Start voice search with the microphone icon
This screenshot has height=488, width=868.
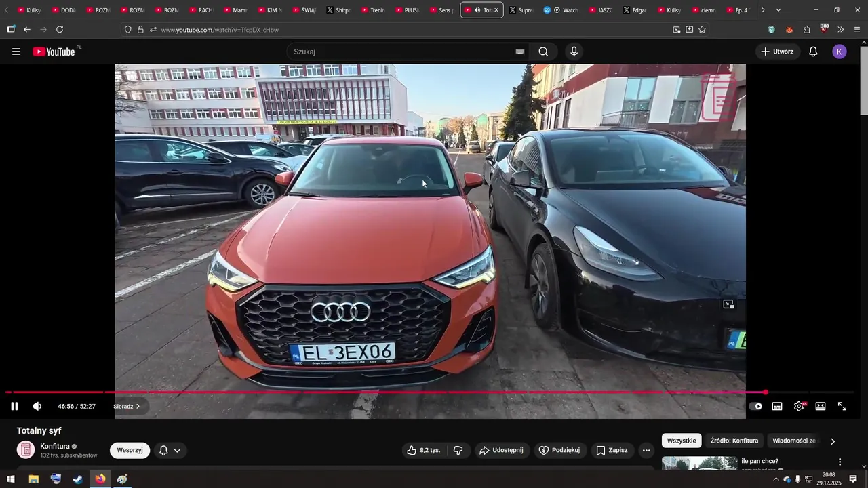pyautogui.click(x=574, y=52)
